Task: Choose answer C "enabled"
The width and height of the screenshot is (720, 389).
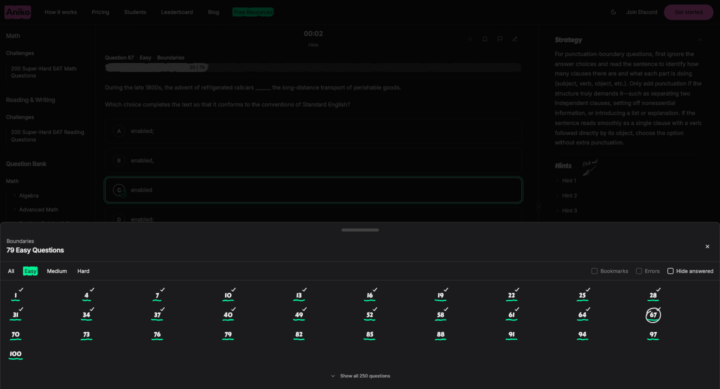Action: [313, 190]
